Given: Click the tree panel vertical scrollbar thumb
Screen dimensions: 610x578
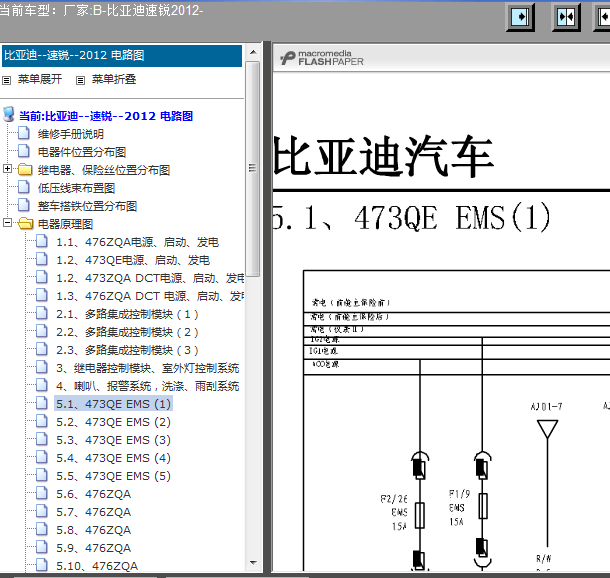Looking at the screenshot, I should pos(253,169).
